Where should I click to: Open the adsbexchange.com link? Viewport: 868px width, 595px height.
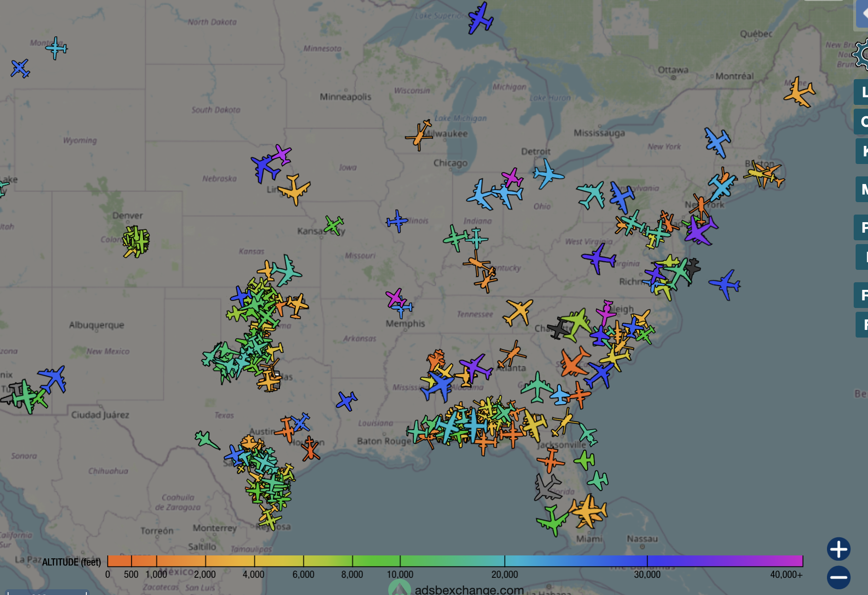click(469, 590)
